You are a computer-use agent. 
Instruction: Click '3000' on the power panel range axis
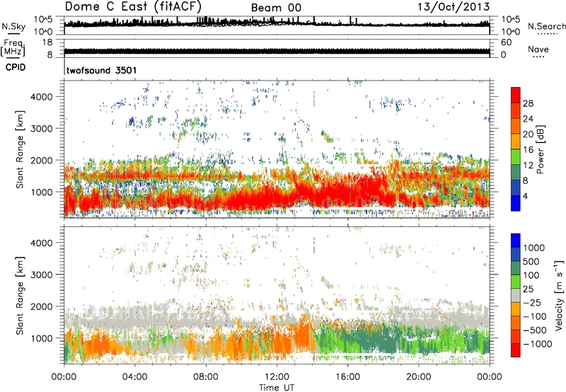[41, 129]
